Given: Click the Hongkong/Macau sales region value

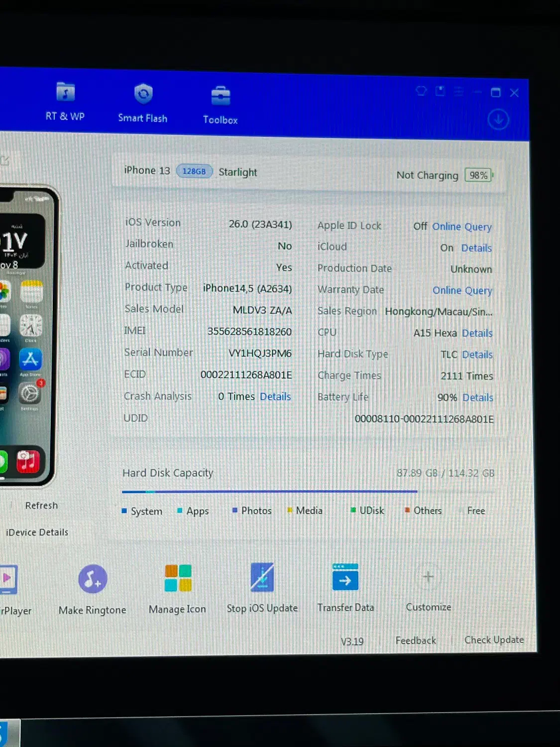Looking at the screenshot, I should coord(439,312).
